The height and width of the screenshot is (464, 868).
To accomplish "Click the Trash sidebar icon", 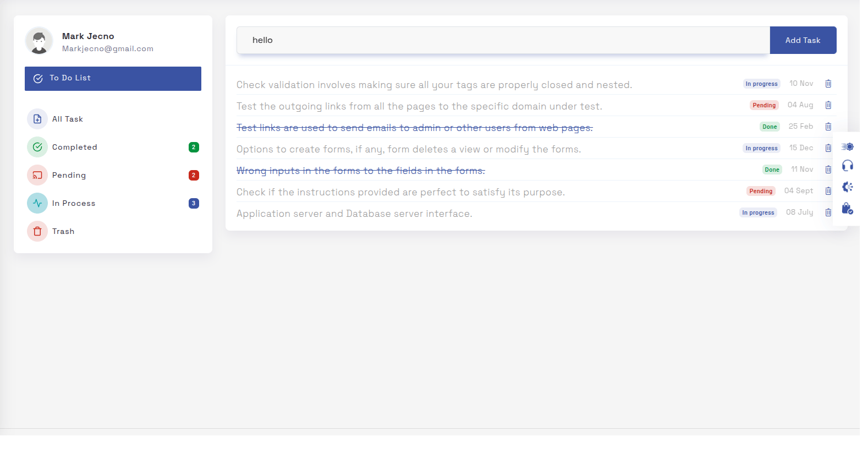I will point(37,231).
